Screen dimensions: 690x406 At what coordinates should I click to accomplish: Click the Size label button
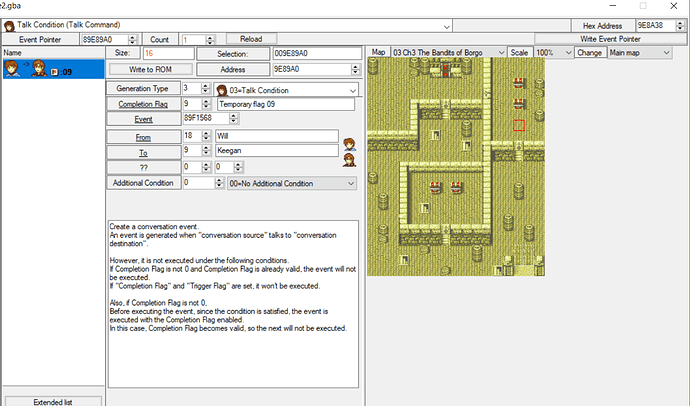coord(122,53)
